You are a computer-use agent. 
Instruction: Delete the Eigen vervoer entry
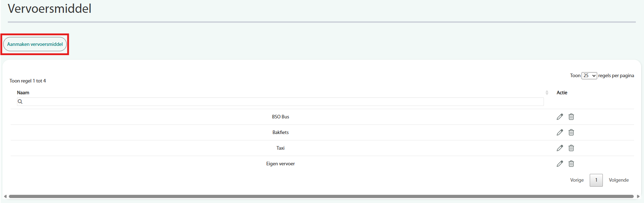[571, 164]
